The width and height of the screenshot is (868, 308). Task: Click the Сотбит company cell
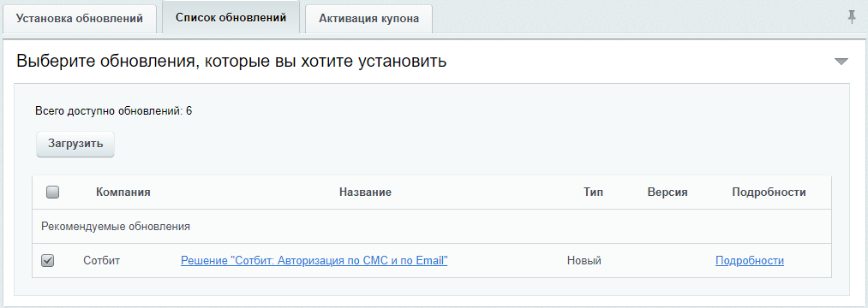(x=101, y=260)
